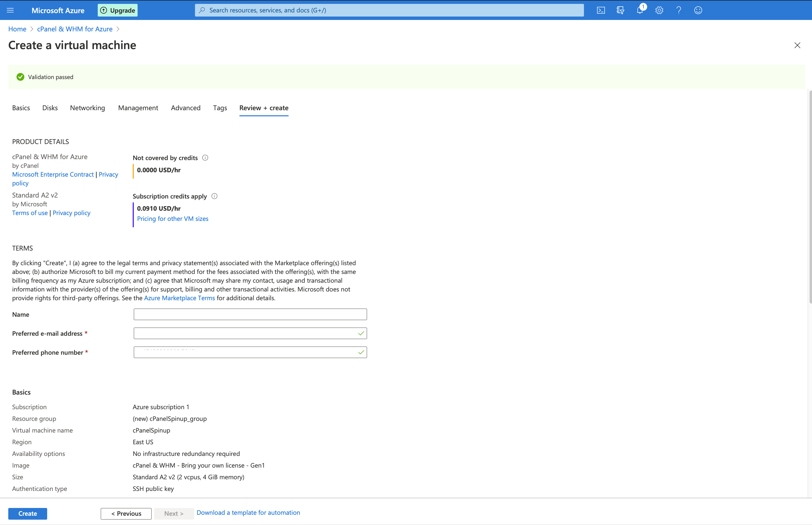Switch to the Disks tab
This screenshot has width=812, height=525.
[x=50, y=108]
